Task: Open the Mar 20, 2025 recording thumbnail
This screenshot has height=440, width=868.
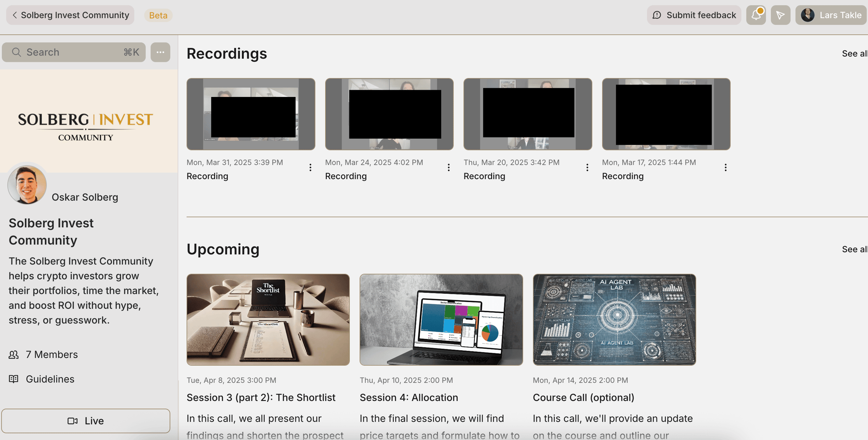Action: [528, 114]
